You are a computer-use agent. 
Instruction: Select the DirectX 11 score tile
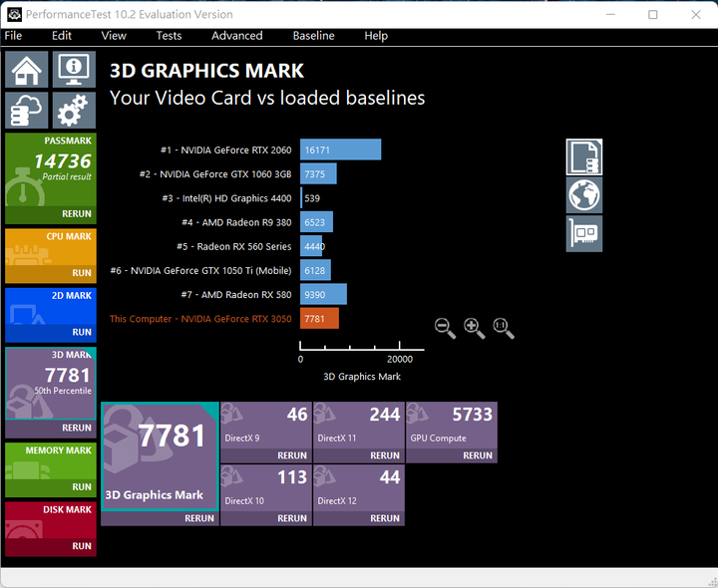click(359, 426)
